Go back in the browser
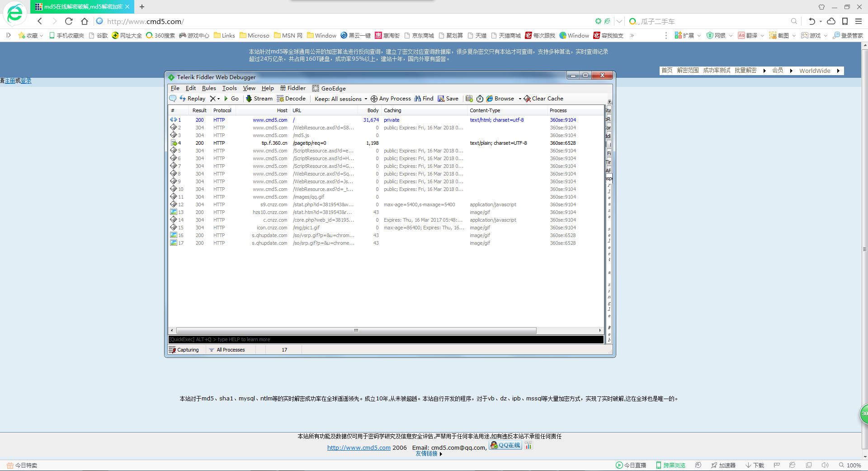Screen dimensions: 868x471 click(x=40, y=21)
